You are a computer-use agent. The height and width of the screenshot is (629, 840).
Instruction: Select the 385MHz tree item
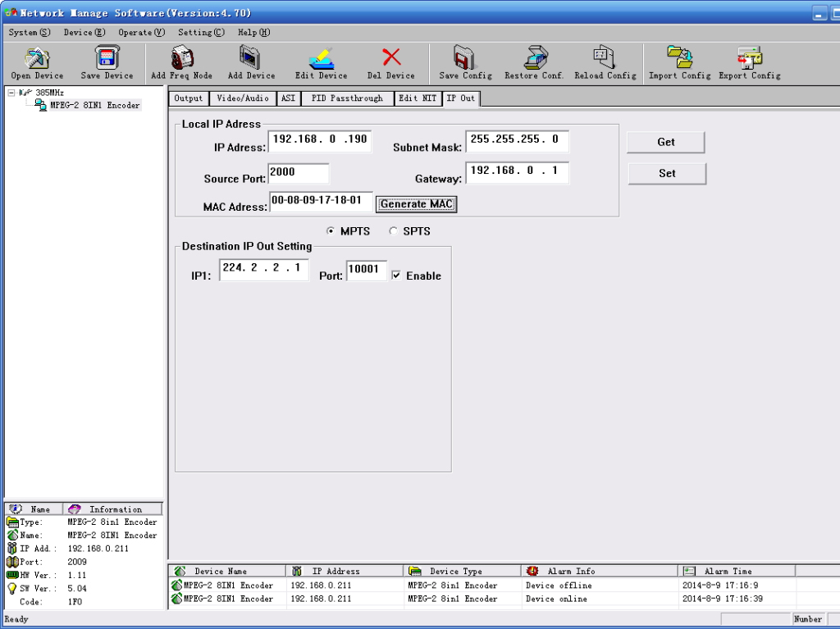point(49,93)
